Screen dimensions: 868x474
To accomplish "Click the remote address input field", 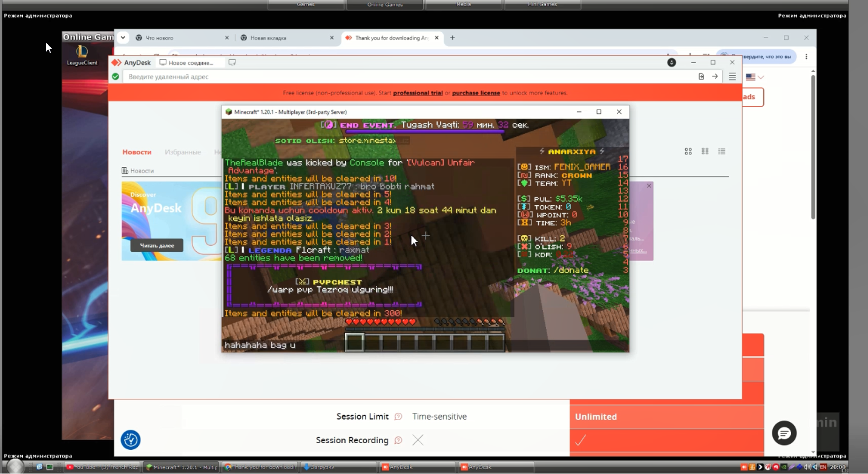I will pyautogui.click(x=409, y=77).
